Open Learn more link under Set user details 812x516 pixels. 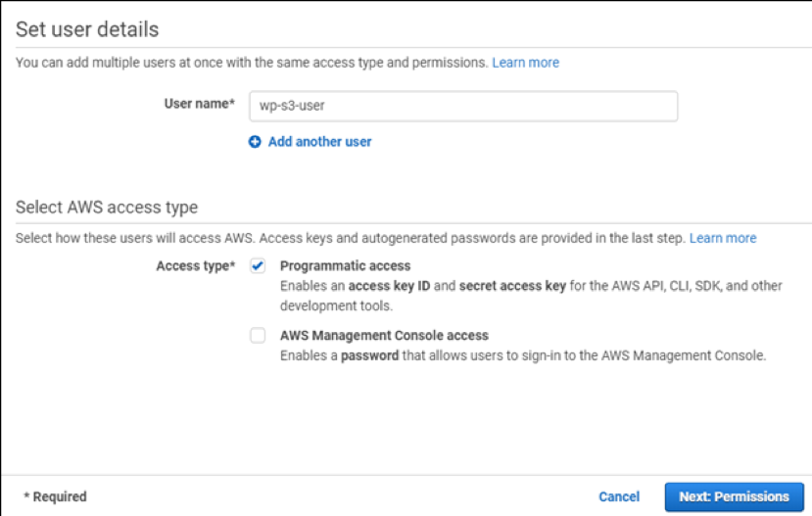pyautogui.click(x=525, y=63)
